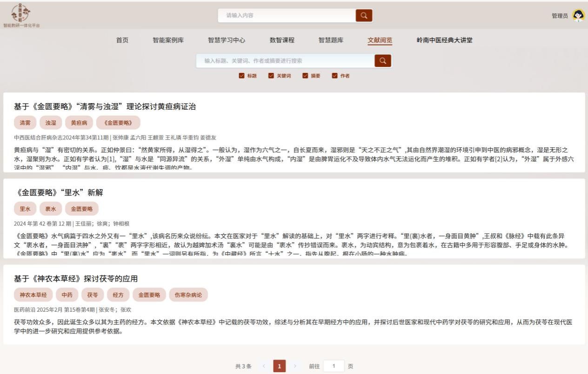This screenshot has width=588, height=374.
Task: Open the administrator avatar icon
Action: [578, 15]
